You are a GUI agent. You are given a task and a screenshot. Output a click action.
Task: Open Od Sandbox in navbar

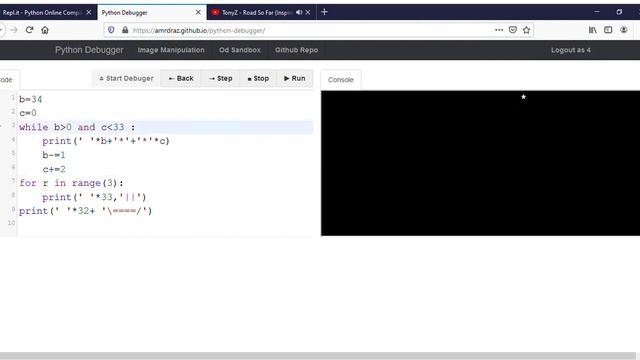point(240,50)
